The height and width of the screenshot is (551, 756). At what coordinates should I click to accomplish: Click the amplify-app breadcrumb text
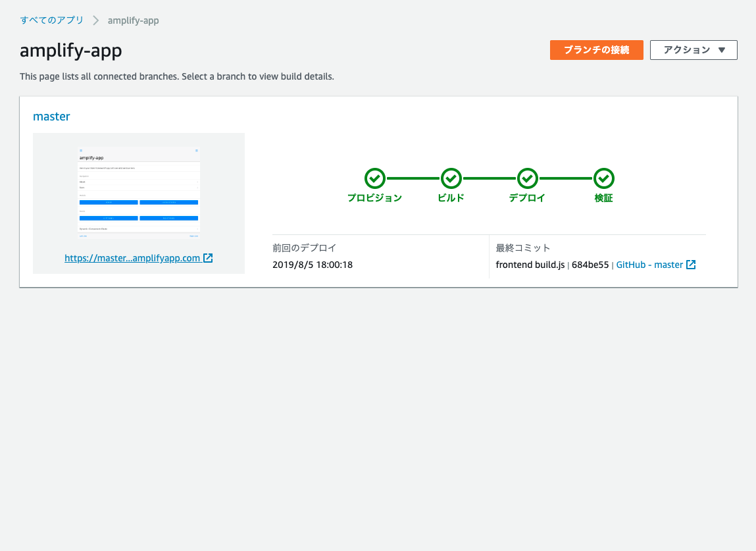[x=133, y=21]
